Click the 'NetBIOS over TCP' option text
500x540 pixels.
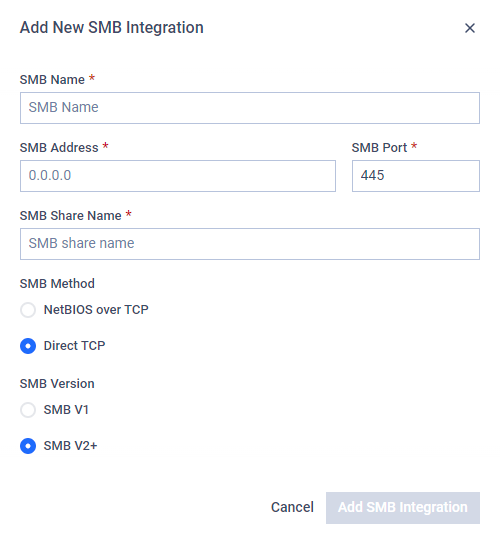96,310
